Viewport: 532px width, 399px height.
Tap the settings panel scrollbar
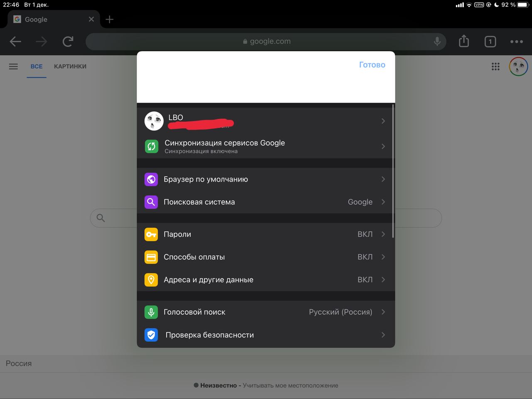(393, 172)
